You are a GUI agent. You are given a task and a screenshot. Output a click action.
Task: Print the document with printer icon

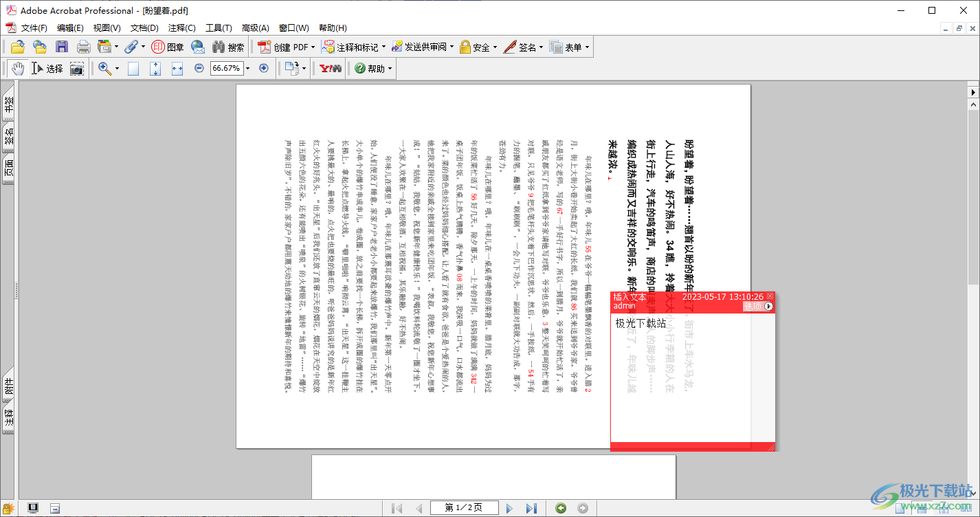(x=83, y=47)
